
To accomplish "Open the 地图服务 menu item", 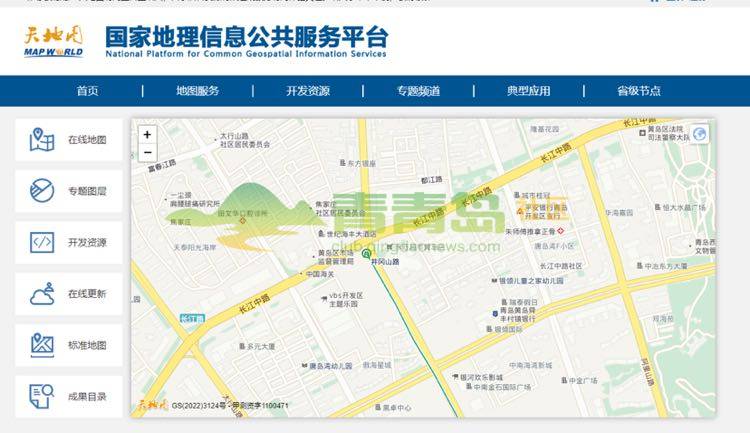I will [198, 91].
